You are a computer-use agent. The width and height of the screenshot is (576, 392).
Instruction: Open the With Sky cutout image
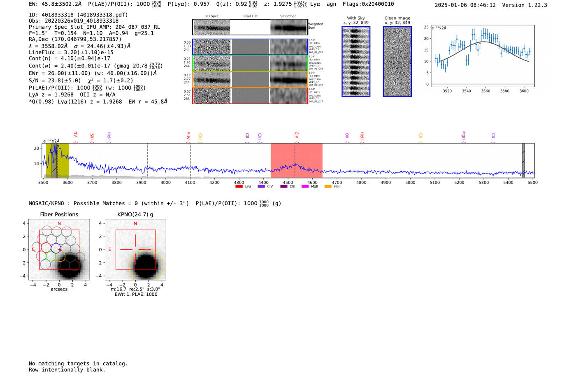[356, 61]
